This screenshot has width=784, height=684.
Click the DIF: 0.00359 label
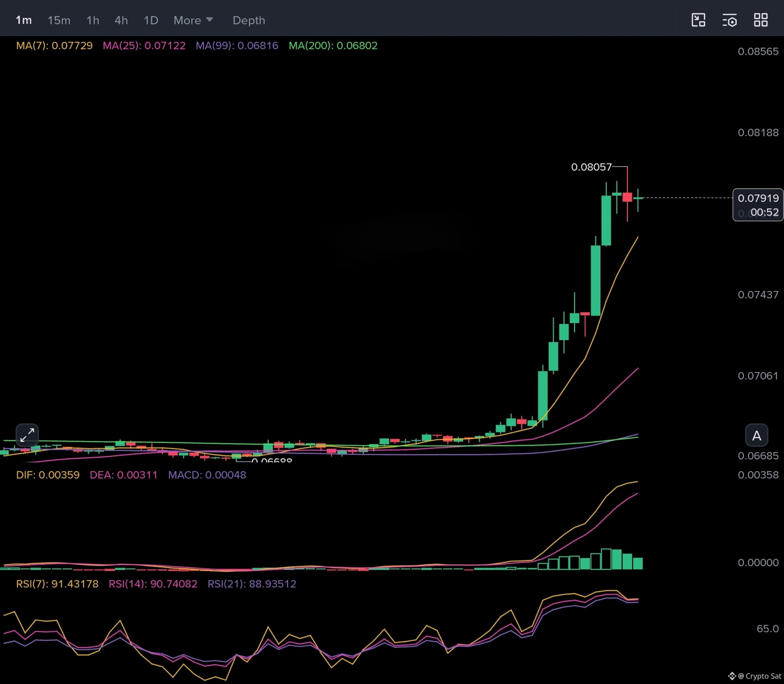click(x=48, y=475)
